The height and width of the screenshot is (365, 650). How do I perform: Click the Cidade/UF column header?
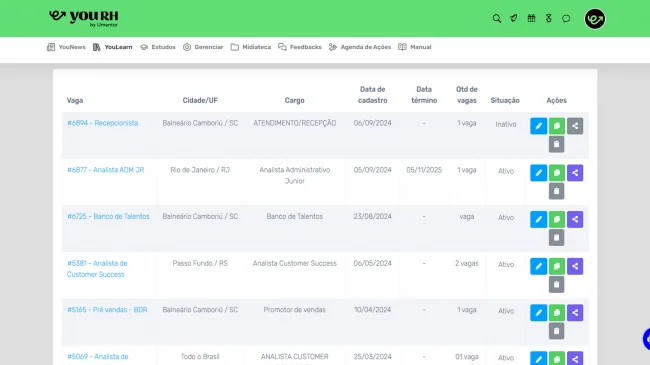(x=200, y=100)
